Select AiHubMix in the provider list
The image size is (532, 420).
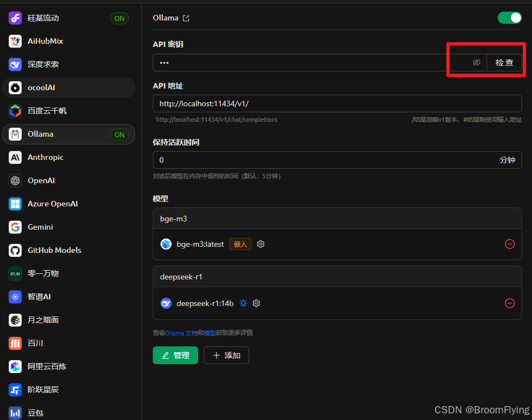69,41
